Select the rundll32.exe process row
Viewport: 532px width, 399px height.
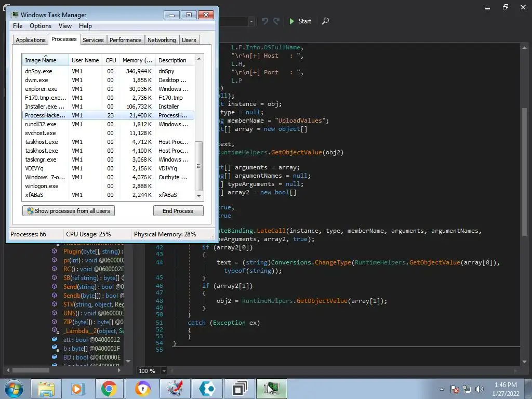click(x=108, y=124)
